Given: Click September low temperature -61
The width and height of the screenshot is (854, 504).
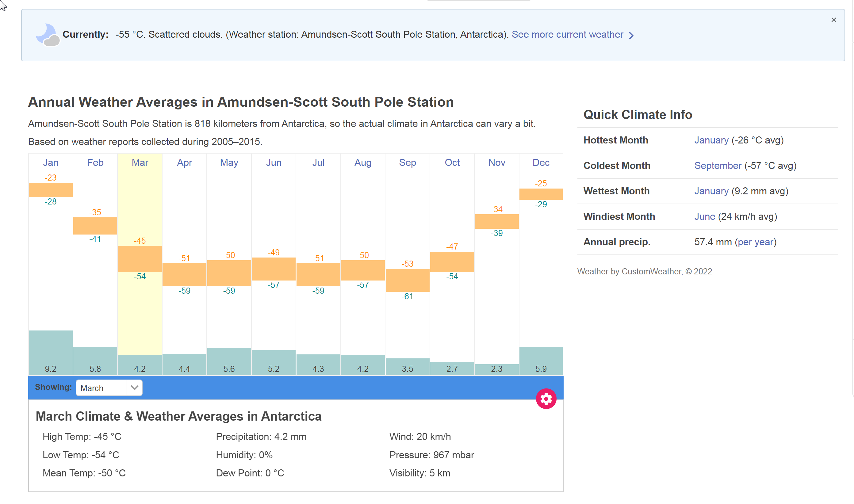Looking at the screenshot, I should (407, 296).
